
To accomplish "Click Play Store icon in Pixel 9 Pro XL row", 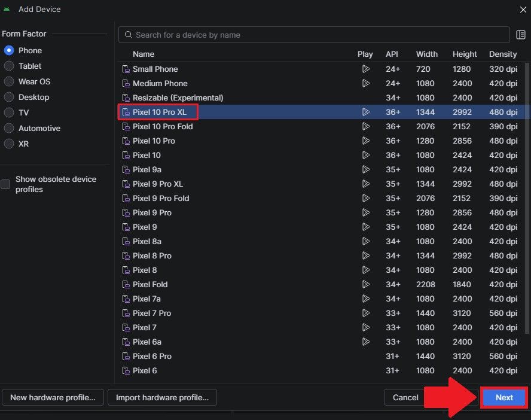I will (x=366, y=184).
